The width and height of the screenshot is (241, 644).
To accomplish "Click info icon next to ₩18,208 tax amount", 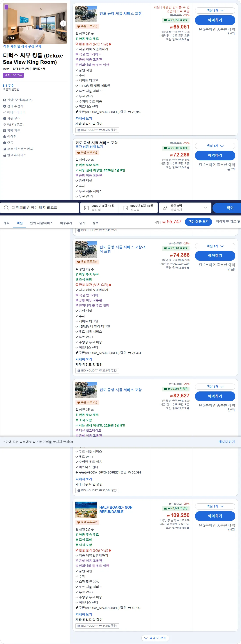I will (188, 528).
